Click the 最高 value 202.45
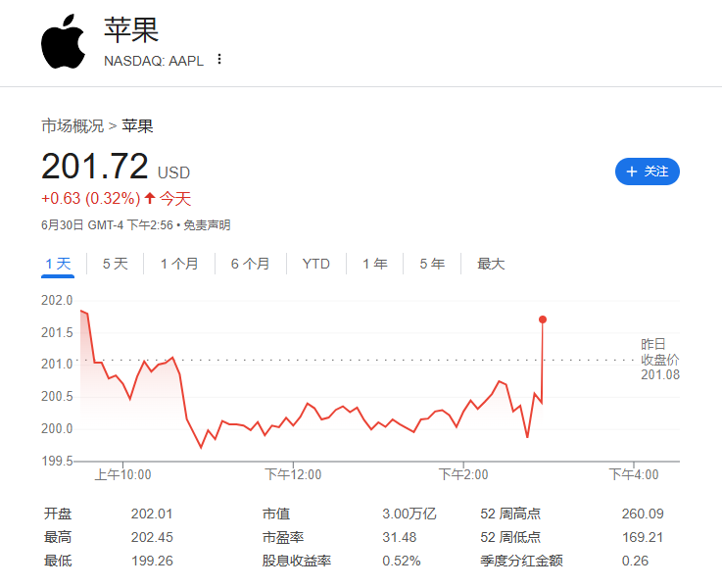The height and width of the screenshot is (588, 722). point(152,537)
